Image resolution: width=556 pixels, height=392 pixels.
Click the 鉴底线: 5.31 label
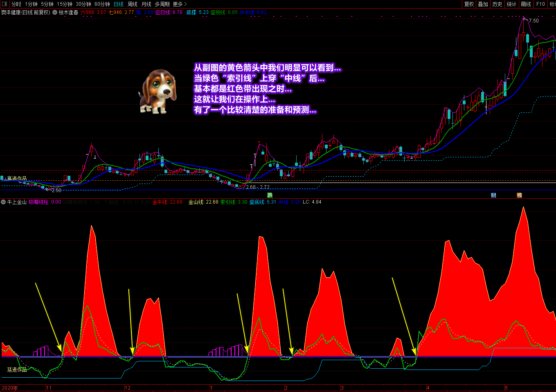263,202
